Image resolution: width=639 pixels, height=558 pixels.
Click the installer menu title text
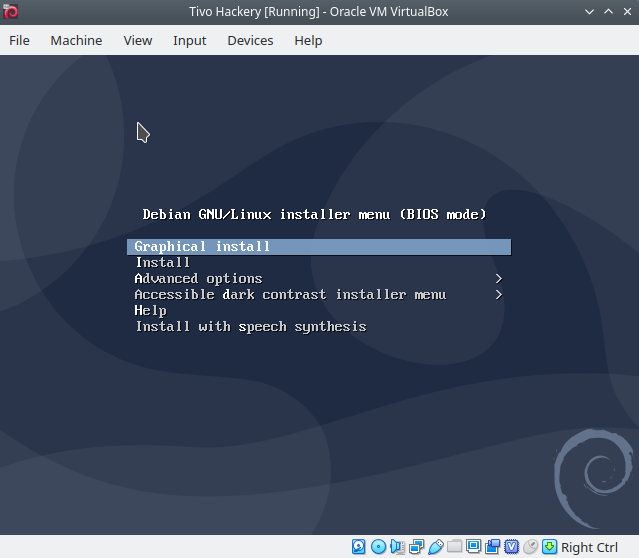point(314,214)
